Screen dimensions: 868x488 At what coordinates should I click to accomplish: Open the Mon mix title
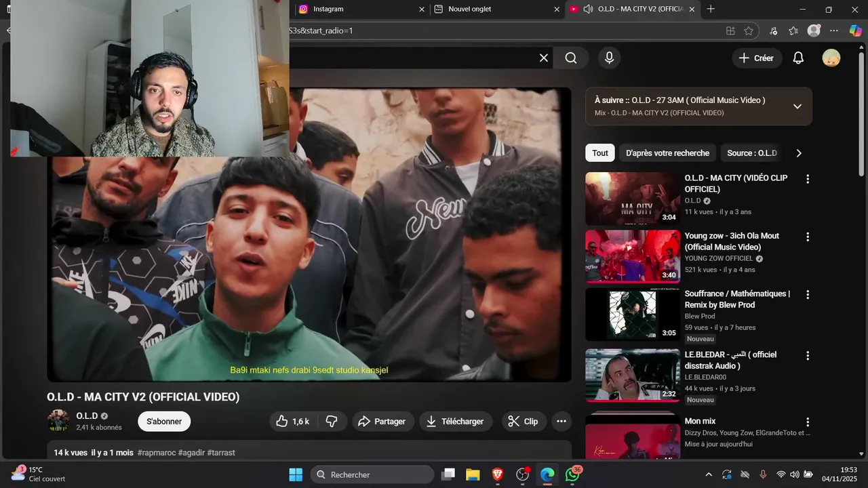click(x=700, y=421)
